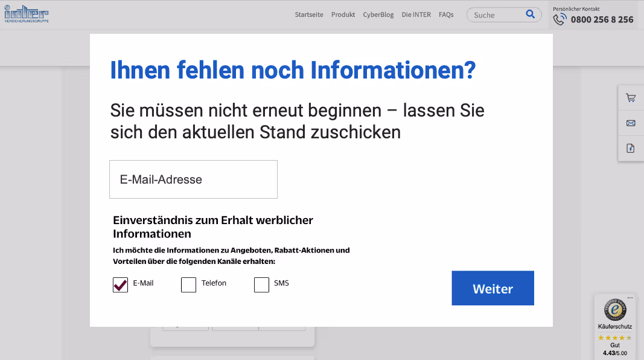
Task: Enable the Telefon channel checkbox
Action: 188,284
